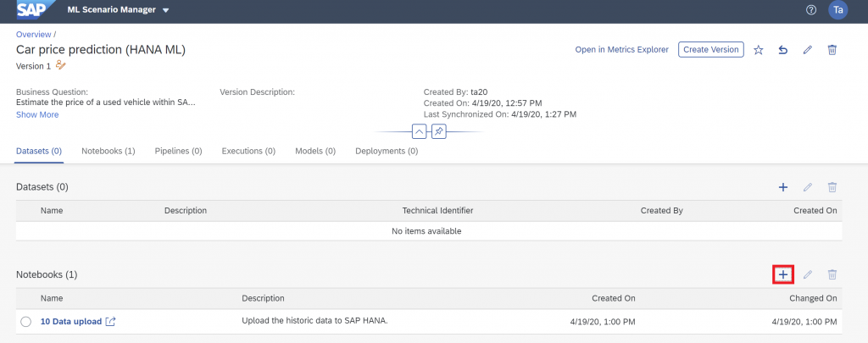The height and width of the screenshot is (343, 868).
Task: Click the undo arrow icon in header
Action: point(782,50)
